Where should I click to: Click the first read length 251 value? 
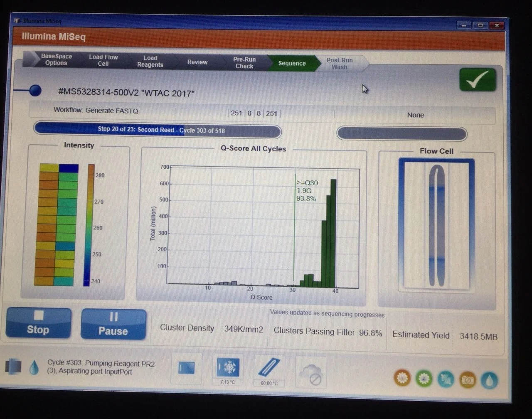pos(236,113)
